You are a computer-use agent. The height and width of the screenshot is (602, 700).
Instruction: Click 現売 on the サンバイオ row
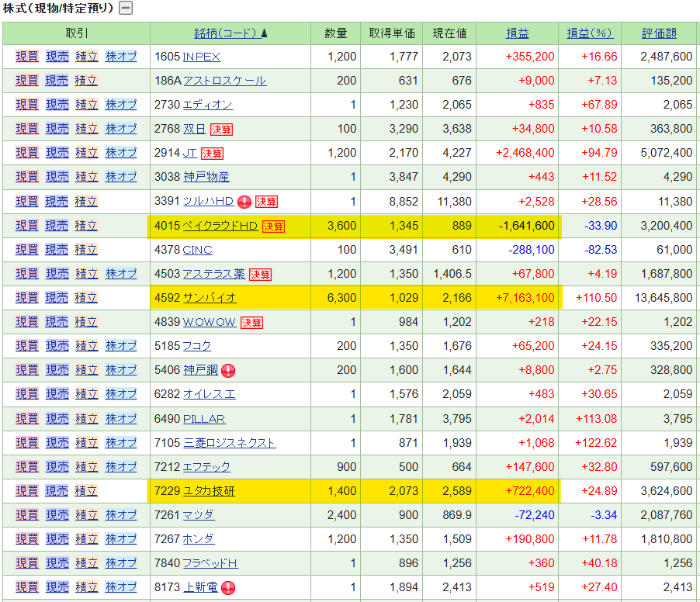click(x=57, y=298)
